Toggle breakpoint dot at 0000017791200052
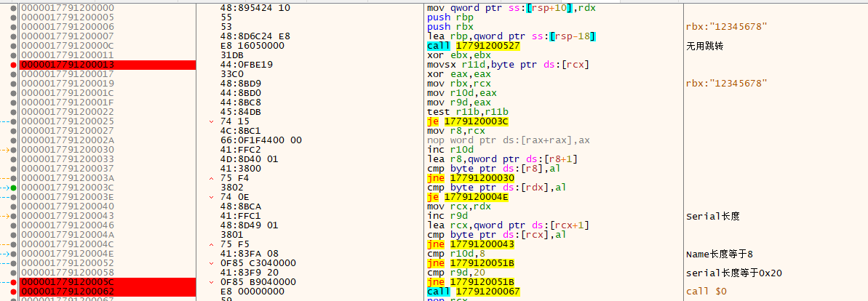 tap(14, 262)
